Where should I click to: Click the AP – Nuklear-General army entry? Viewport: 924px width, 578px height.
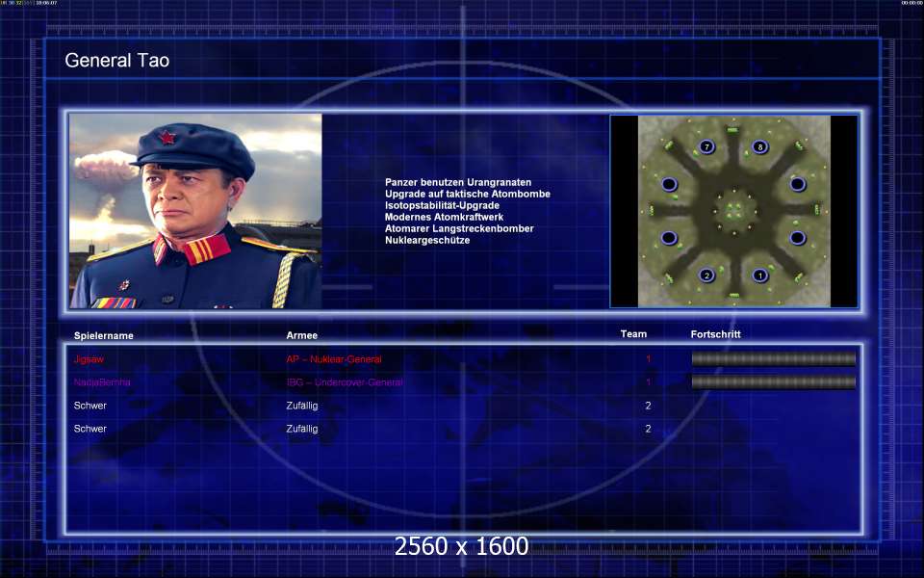point(334,359)
